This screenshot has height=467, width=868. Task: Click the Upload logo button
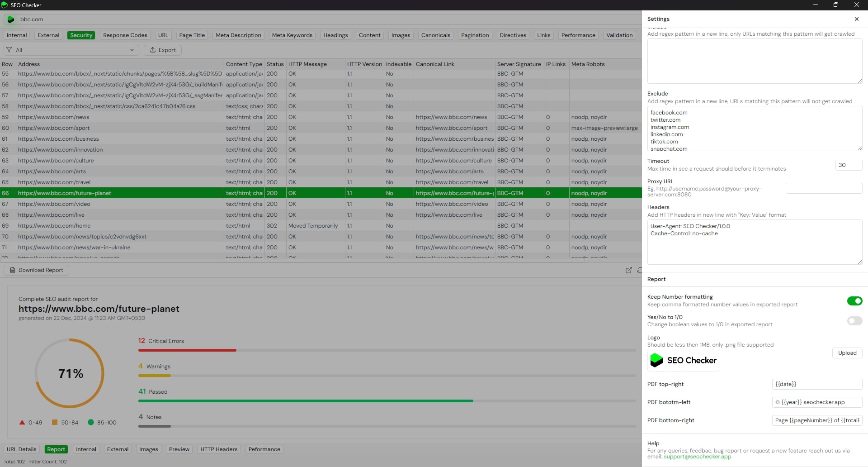point(847,353)
